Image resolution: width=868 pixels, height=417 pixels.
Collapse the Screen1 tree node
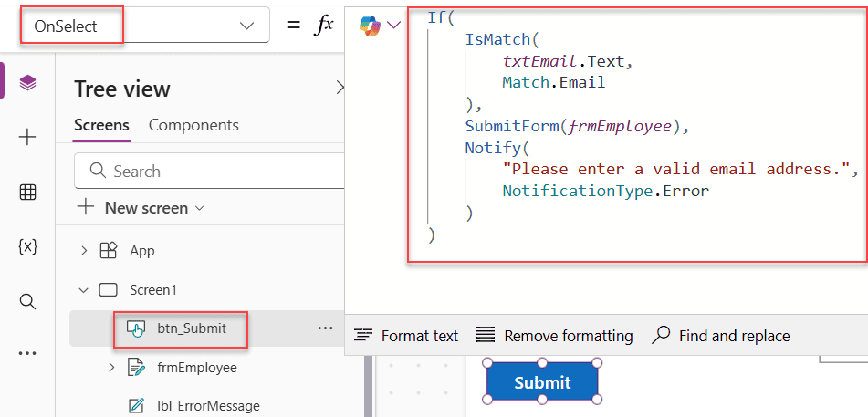(x=84, y=289)
